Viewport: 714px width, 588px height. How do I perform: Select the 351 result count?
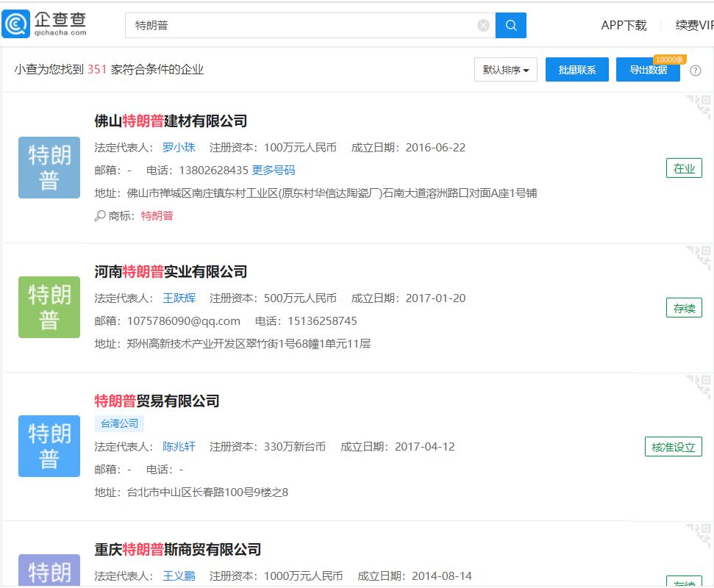(x=97, y=69)
